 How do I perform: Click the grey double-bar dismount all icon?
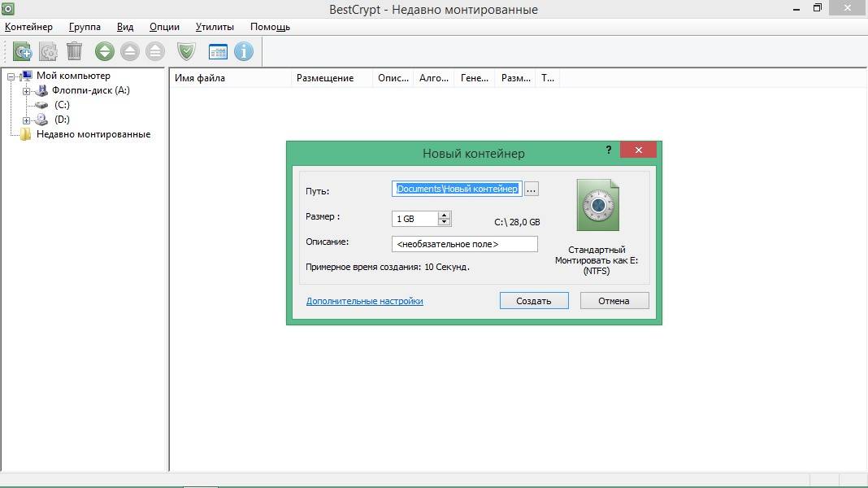[155, 51]
